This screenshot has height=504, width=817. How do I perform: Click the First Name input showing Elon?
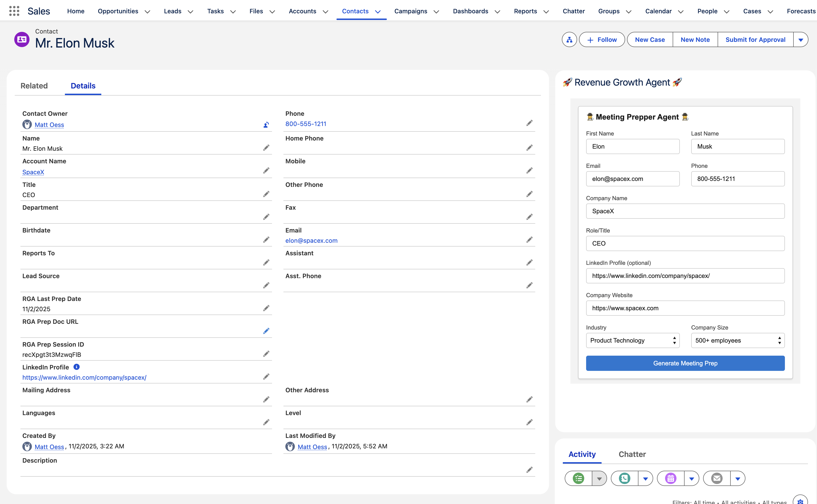click(x=632, y=146)
